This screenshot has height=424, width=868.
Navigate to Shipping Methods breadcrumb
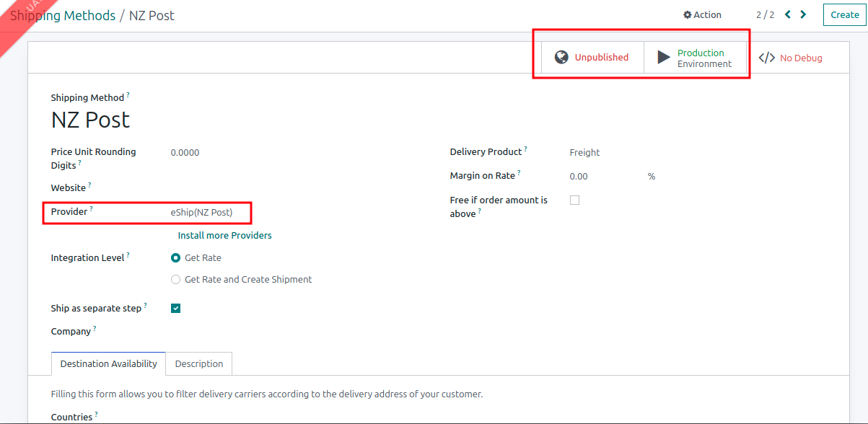pos(63,15)
